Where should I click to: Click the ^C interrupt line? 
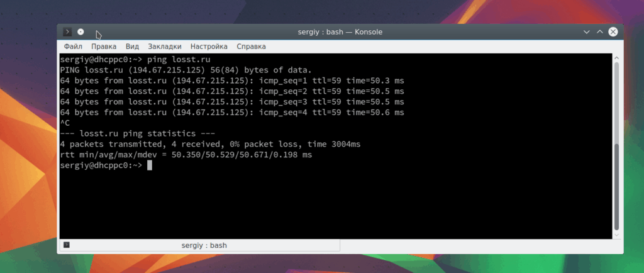click(65, 123)
